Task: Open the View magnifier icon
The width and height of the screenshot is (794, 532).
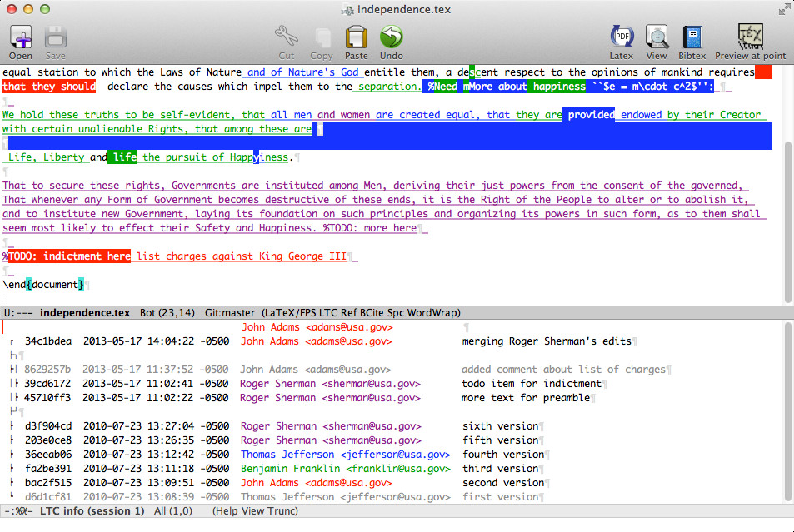Action: pyautogui.click(x=657, y=37)
